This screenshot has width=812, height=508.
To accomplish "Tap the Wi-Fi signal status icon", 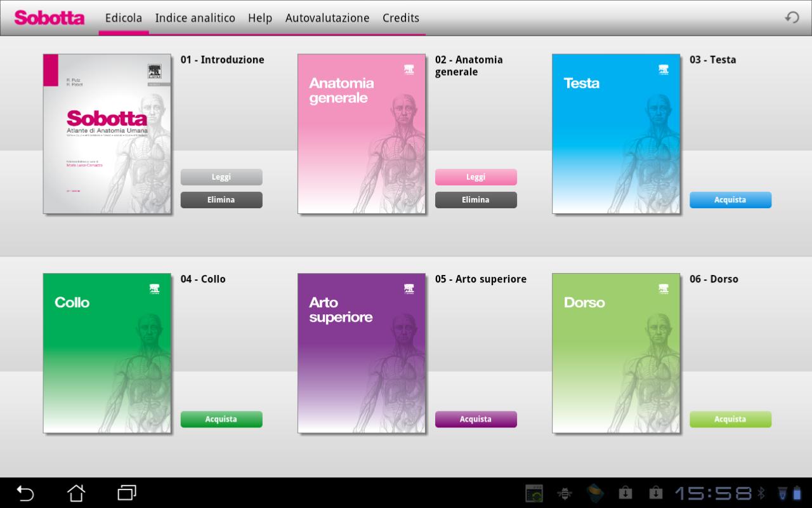I will 782,493.
